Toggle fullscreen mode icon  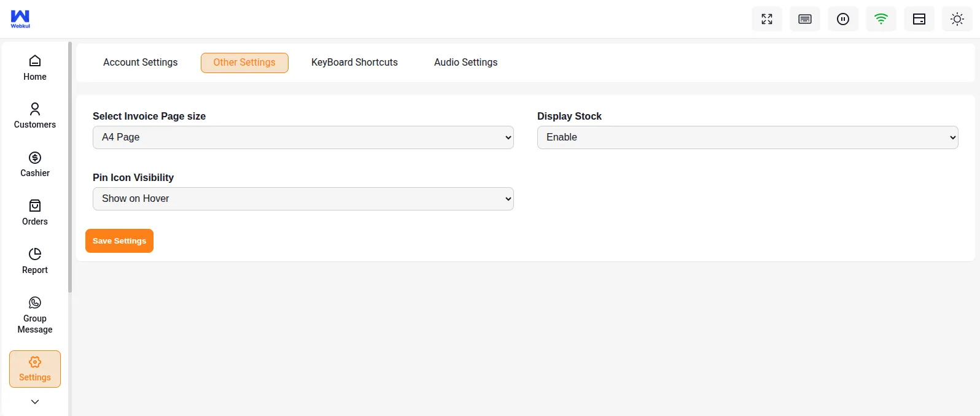[x=767, y=19]
